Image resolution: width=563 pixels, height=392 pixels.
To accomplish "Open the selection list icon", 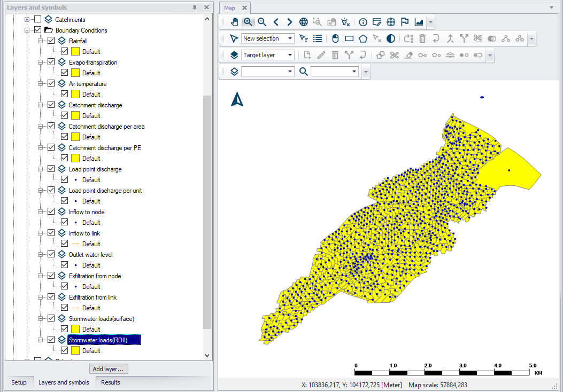I will coord(318,38).
